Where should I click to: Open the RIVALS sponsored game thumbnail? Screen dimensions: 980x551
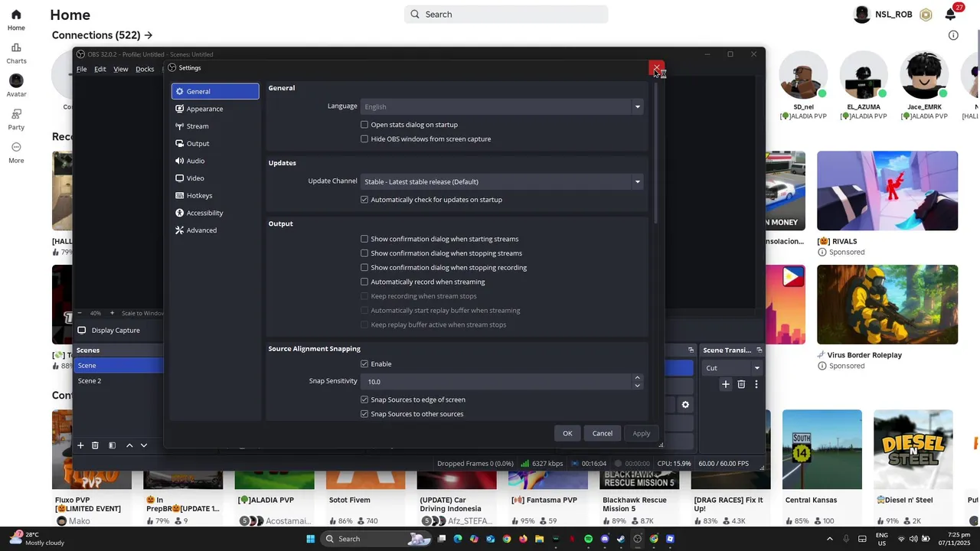(887, 191)
